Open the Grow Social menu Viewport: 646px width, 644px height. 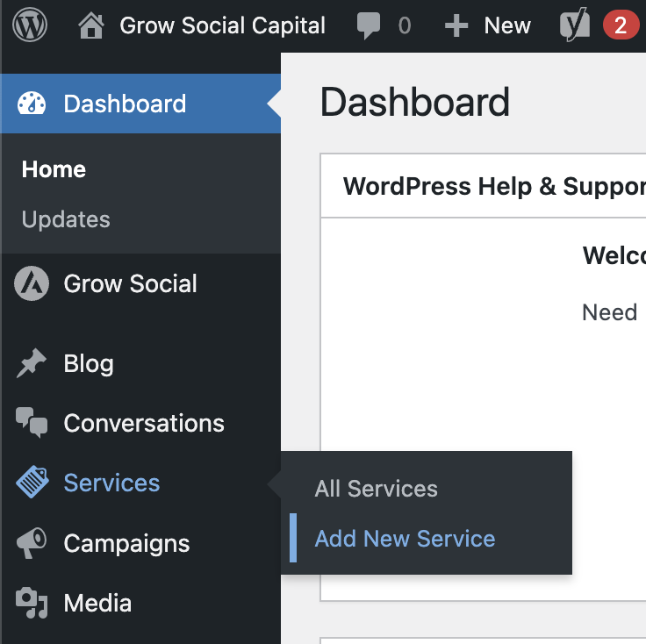[x=130, y=283]
